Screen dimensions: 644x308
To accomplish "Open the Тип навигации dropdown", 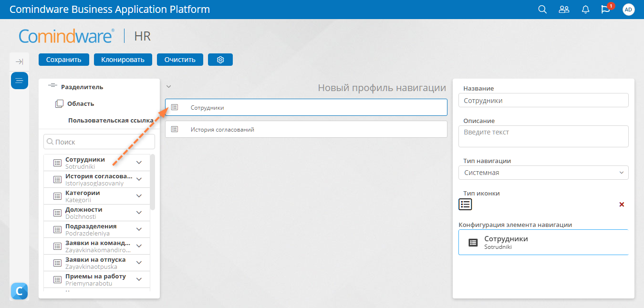I will (x=543, y=173).
